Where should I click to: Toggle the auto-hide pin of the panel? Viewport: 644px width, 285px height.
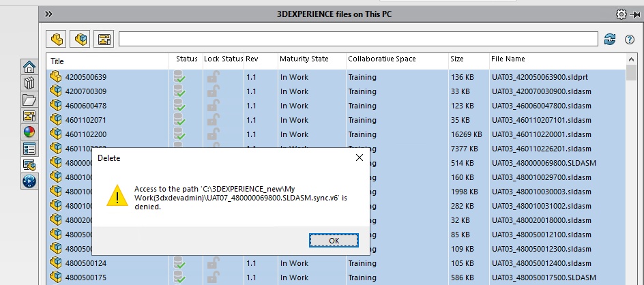635,14
